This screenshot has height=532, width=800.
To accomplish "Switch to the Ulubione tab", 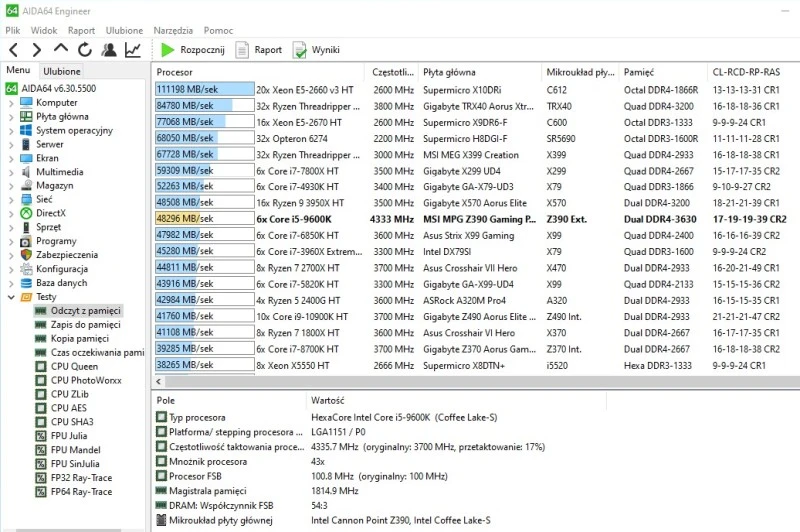I will 62,72.
